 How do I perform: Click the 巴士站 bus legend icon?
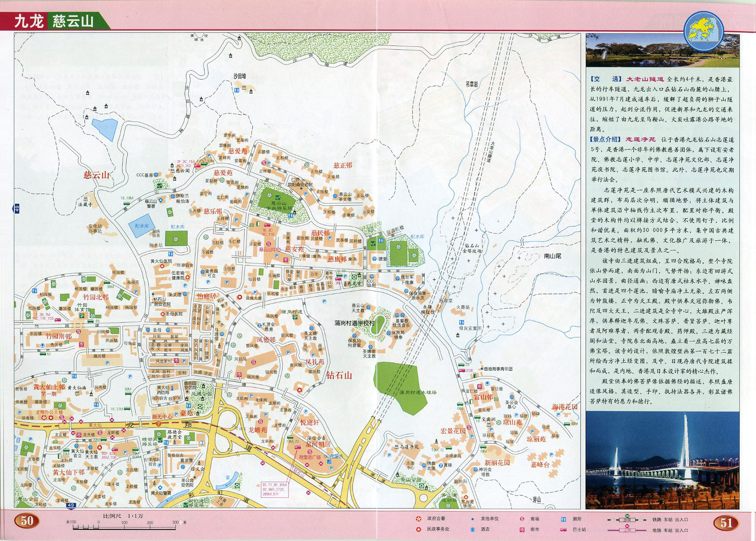pyautogui.click(x=564, y=529)
